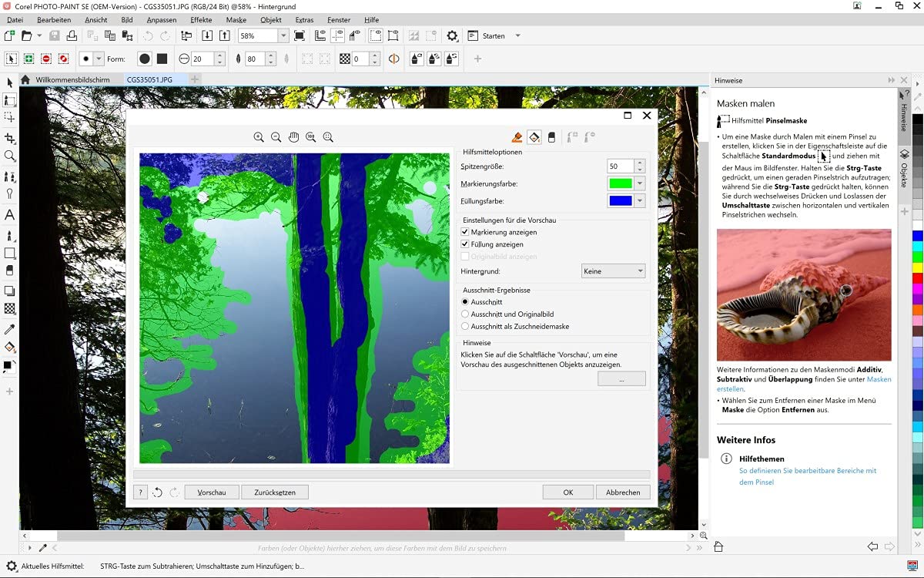Uncheck Markierung anzeigen checkbox
The width and height of the screenshot is (924, 578).
coord(465,232)
